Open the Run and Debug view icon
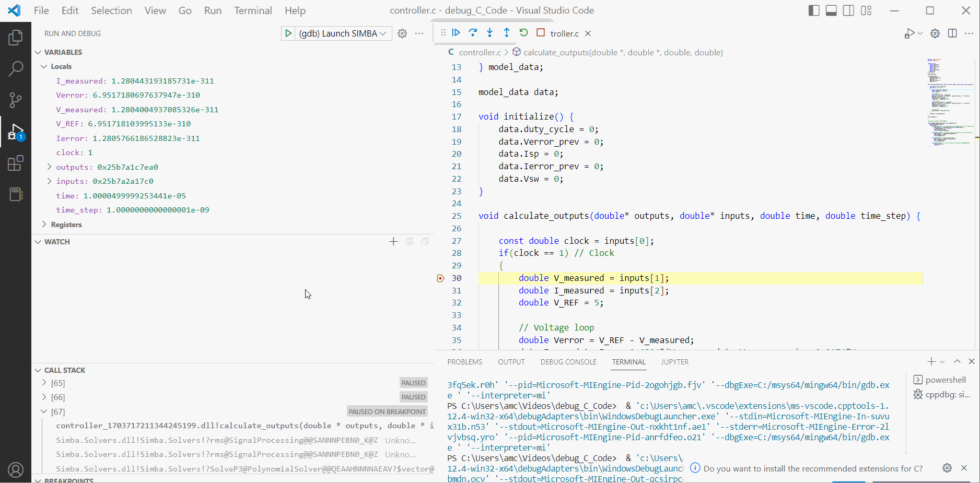The height and width of the screenshot is (483, 980). click(x=16, y=132)
